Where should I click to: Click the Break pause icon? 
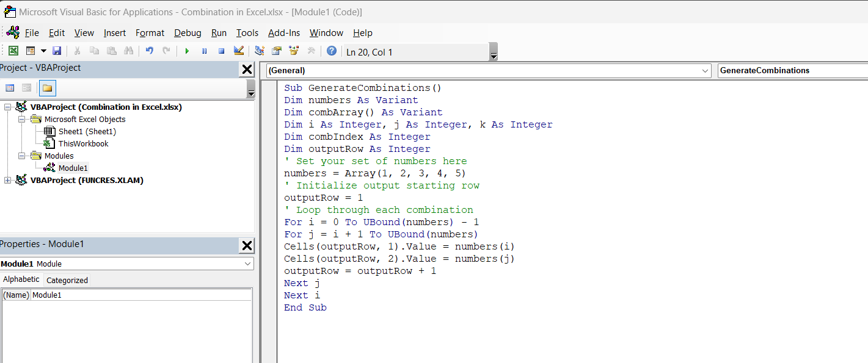(204, 51)
